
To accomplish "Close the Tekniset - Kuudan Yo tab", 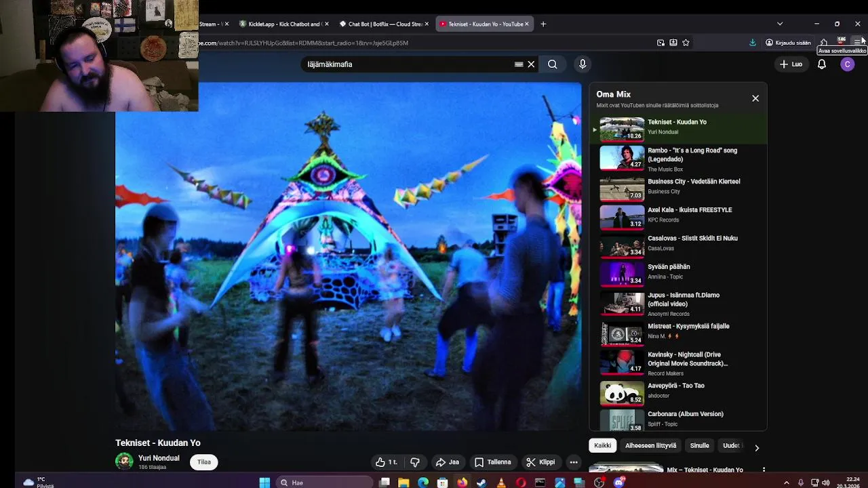I will (x=527, y=24).
